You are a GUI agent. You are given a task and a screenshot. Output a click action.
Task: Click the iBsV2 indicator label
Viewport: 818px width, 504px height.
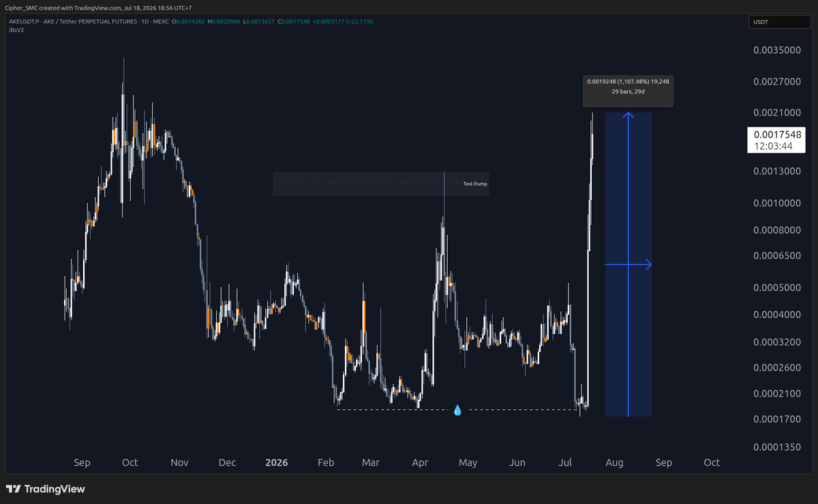[16, 31]
